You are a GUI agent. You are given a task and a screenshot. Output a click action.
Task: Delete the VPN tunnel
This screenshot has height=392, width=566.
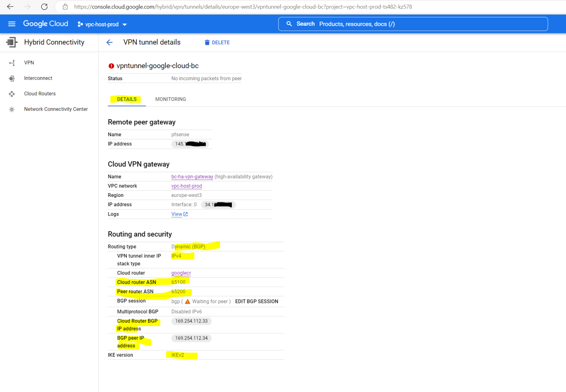tap(217, 42)
